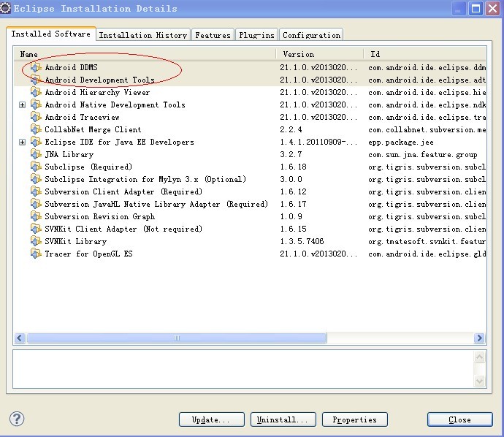The image size is (504, 437).
Task: Sort list by Version column header
Action: pyautogui.click(x=320, y=54)
